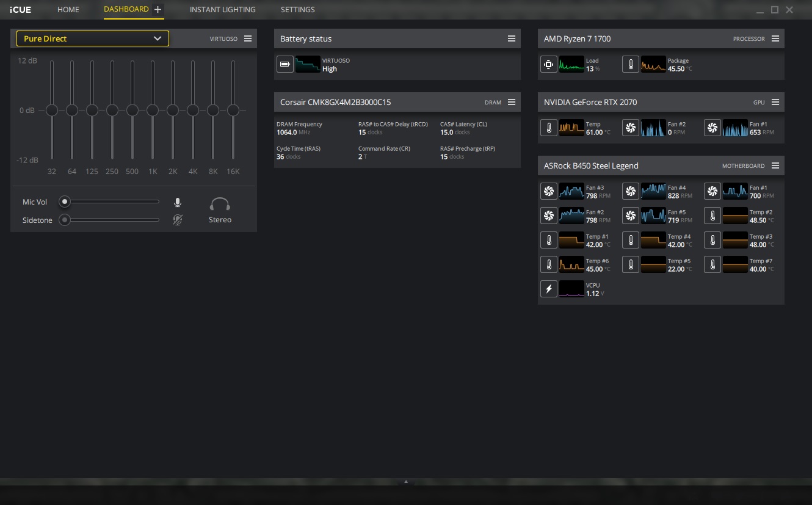Click the VIRTUOSO battery graph thumbnail

308,64
